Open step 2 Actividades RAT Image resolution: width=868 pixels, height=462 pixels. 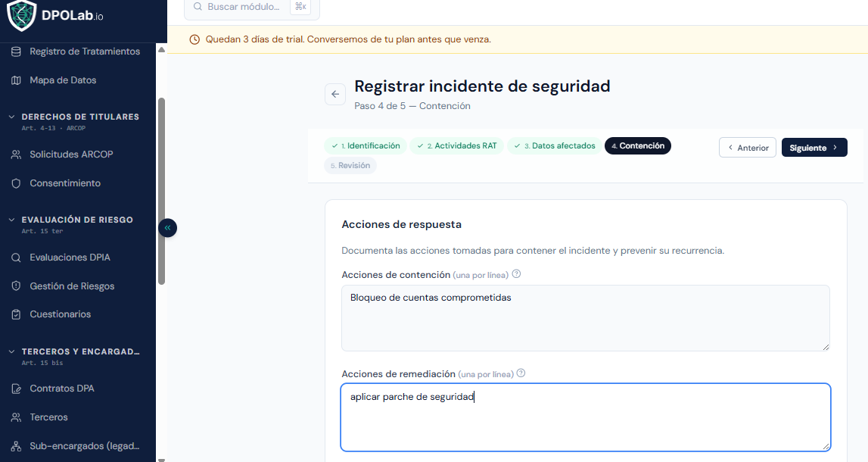(456, 145)
